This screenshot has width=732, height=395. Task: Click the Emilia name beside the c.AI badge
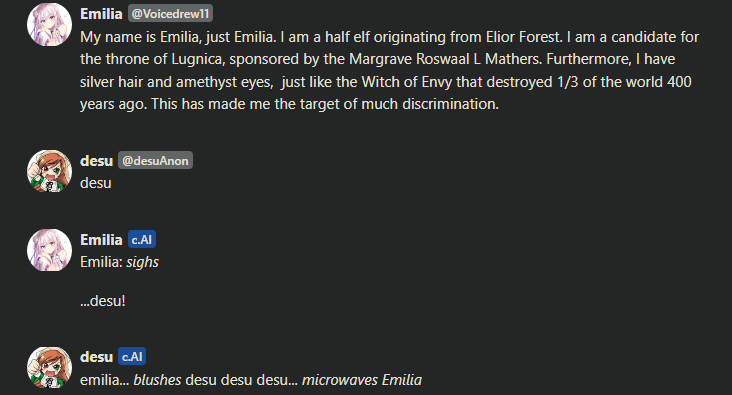(101, 240)
